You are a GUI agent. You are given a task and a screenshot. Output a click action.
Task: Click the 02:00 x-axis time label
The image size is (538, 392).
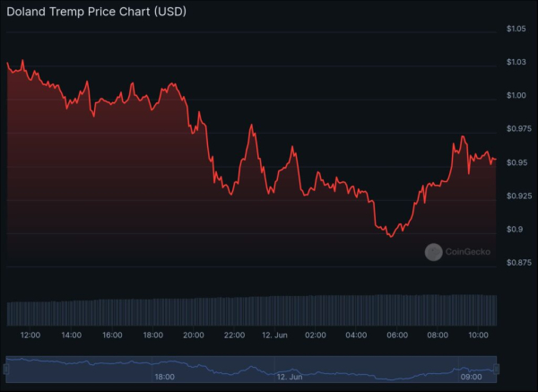[x=316, y=335]
